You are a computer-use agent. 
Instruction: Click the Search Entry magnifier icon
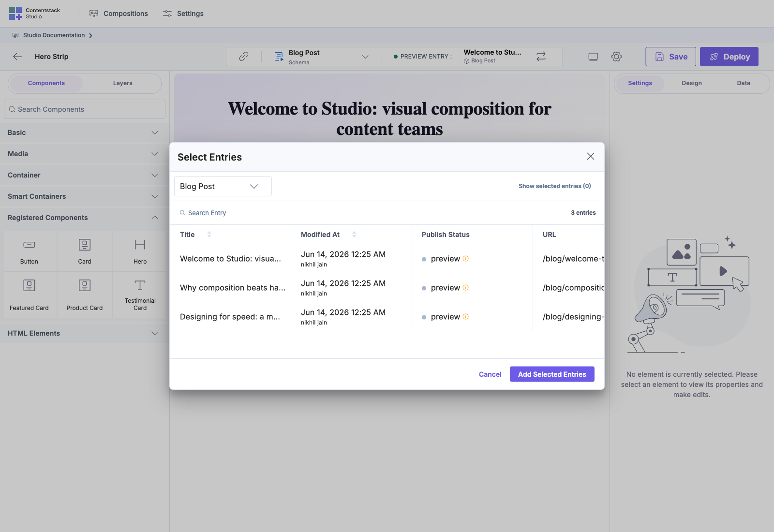[x=182, y=213]
